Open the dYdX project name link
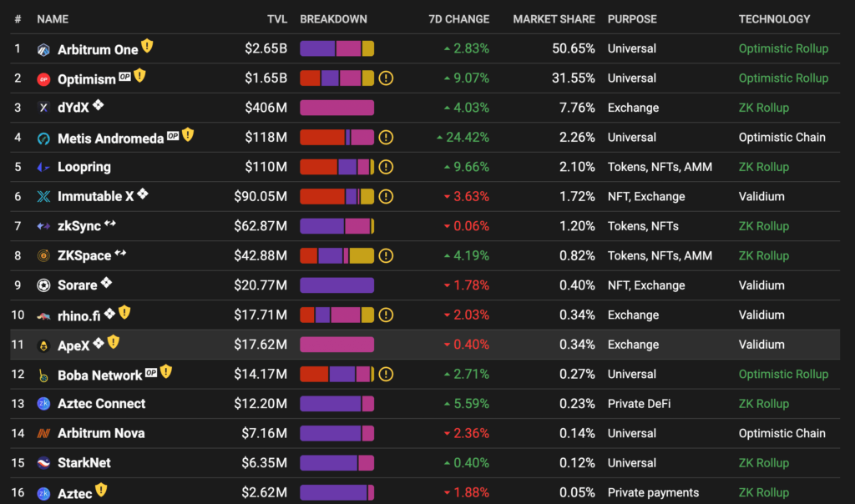The image size is (855, 504). point(73,108)
